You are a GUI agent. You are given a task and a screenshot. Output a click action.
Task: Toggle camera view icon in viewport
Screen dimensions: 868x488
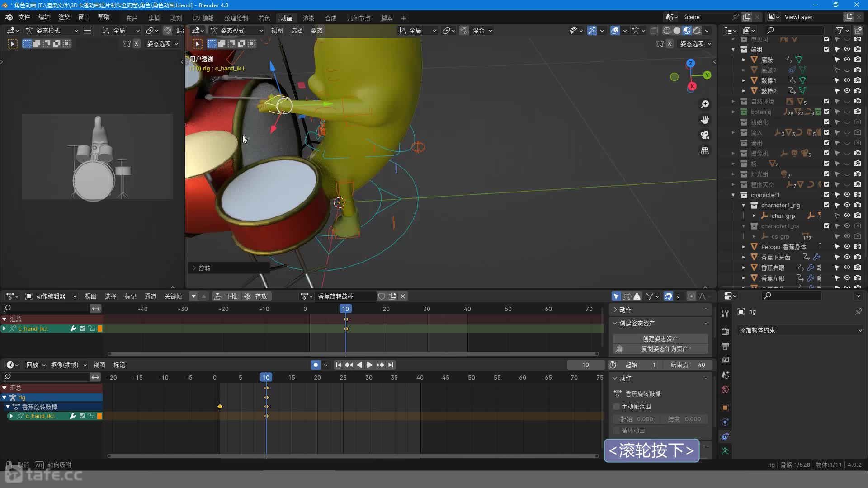[x=704, y=135]
